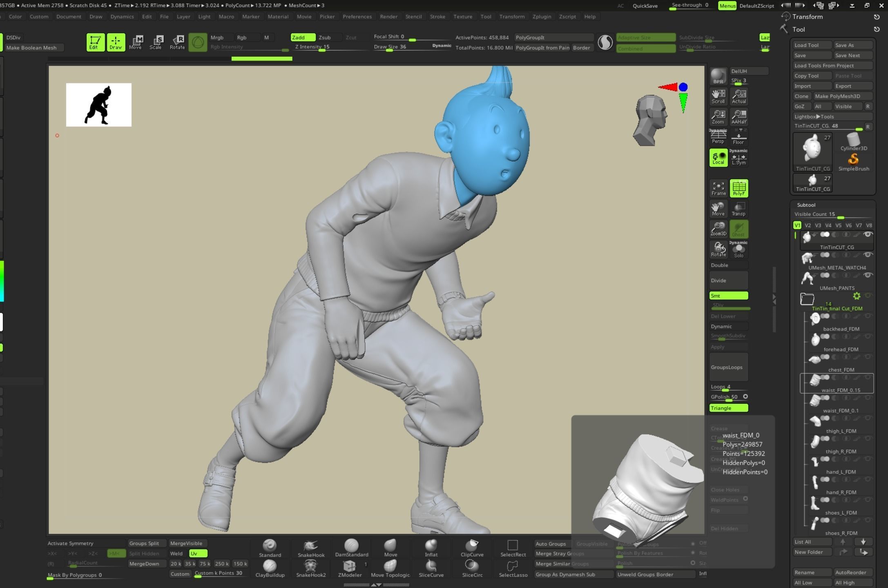Collapse the Transform palette header
Image resolution: width=888 pixels, height=588 pixels.
pos(808,17)
